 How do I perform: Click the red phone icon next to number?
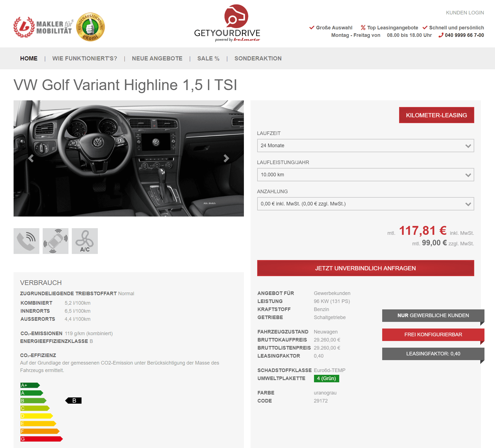[x=441, y=35]
